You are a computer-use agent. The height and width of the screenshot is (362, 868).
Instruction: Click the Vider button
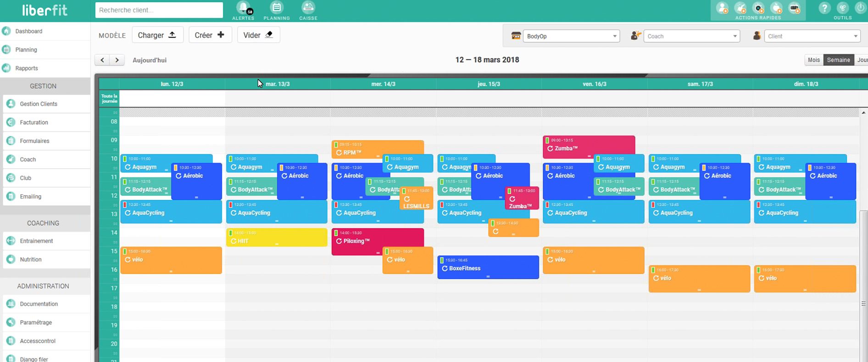(258, 35)
